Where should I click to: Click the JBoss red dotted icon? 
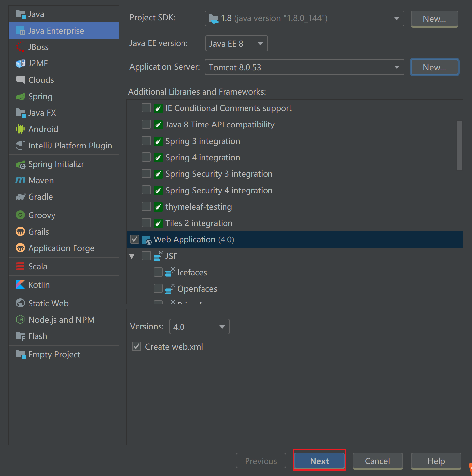pos(20,47)
